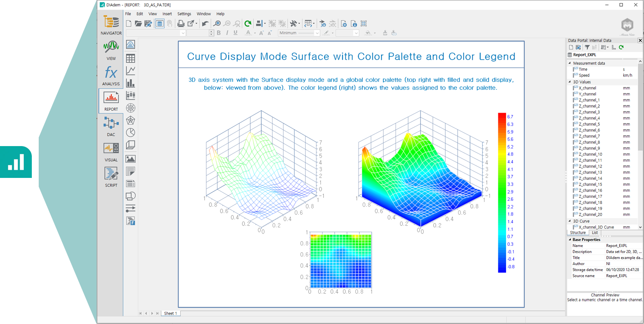Collapse the Base Properties section

(x=570, y=240)
